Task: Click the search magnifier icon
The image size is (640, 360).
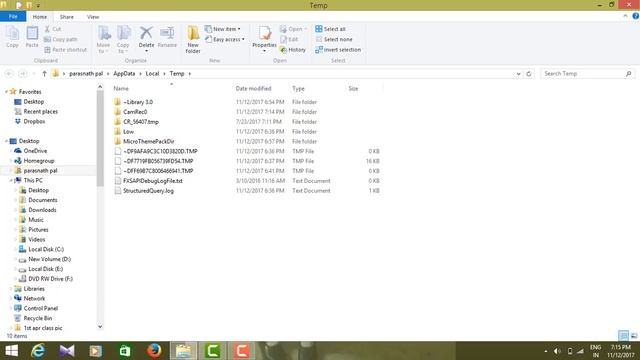Action: 629,73
